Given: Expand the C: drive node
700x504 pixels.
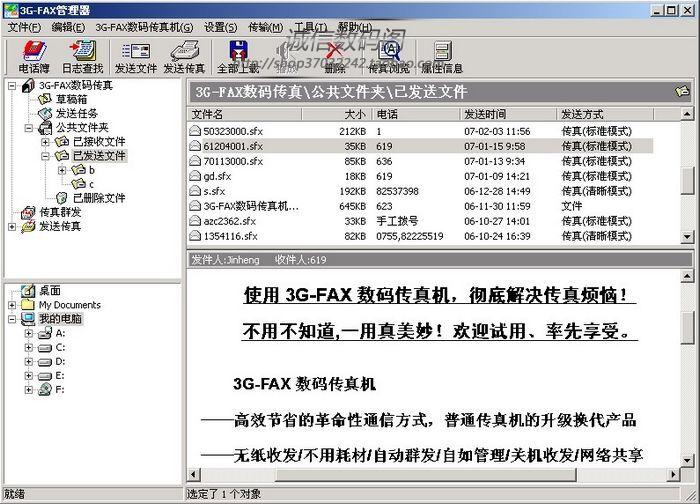Looking at the screenshot, I should (x=29, y=347).
